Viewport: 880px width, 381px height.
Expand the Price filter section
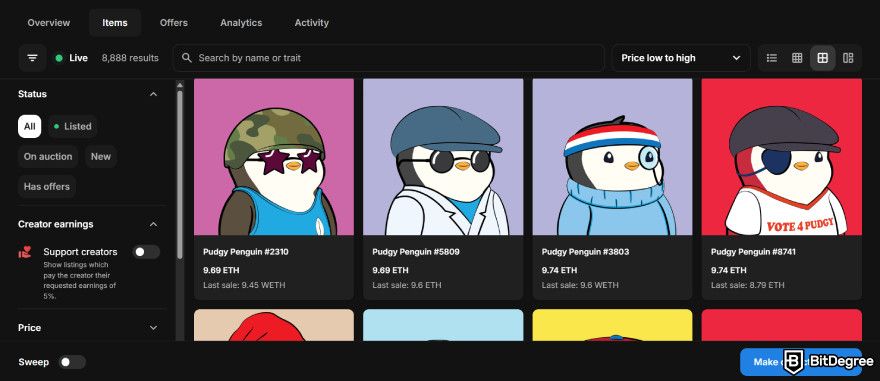tap(153, 328)
